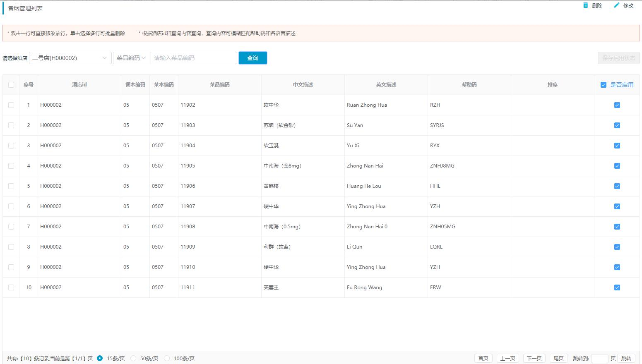
Task: Toggle the select-all rows checkbox in header
Action: pyautogui.click(x=11, y=85)
